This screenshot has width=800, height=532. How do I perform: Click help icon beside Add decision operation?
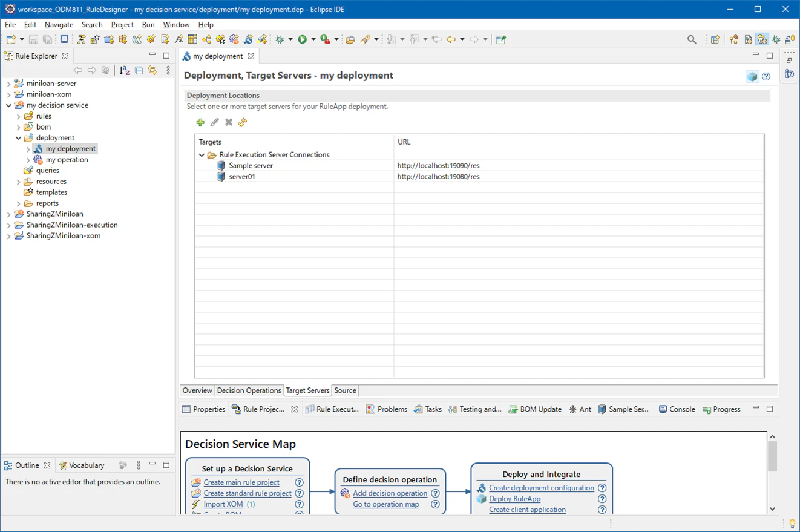(x=435, y=493)
